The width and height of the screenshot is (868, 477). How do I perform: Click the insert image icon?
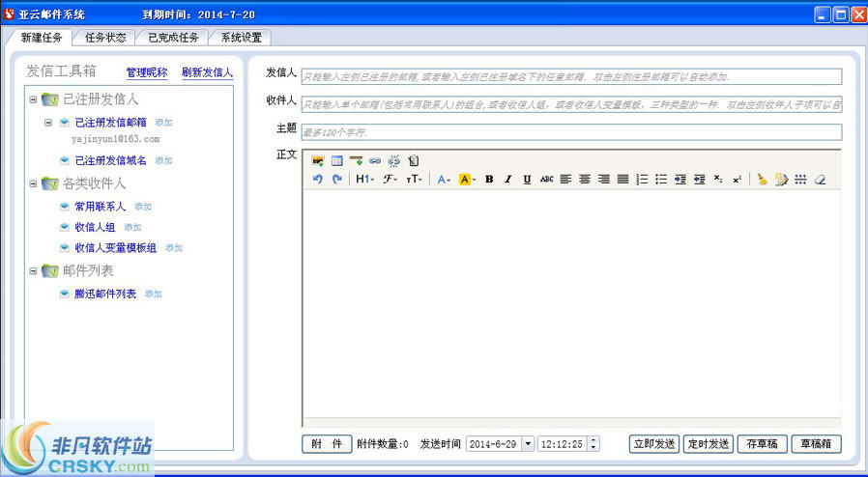click(318, 161)
